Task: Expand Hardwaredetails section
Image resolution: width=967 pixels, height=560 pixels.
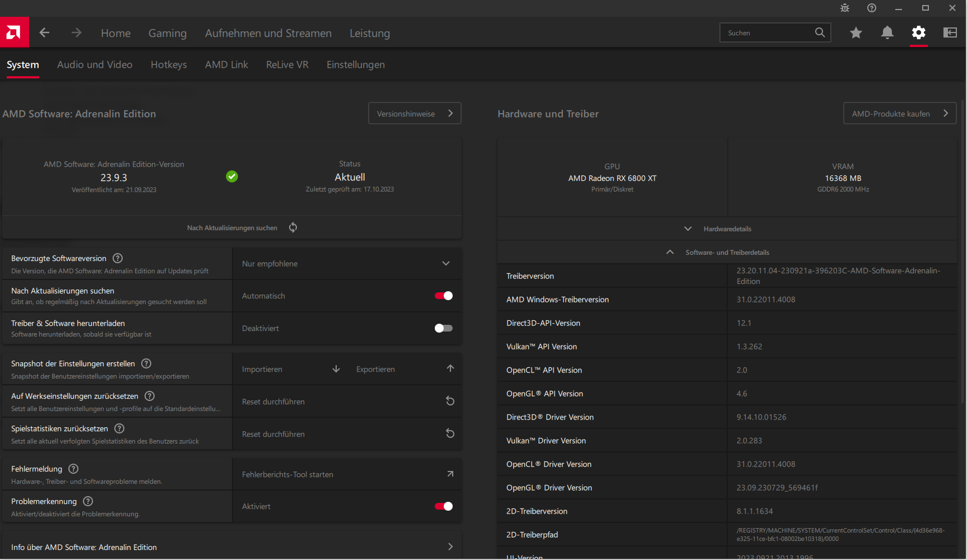Action: coord(727,228)
